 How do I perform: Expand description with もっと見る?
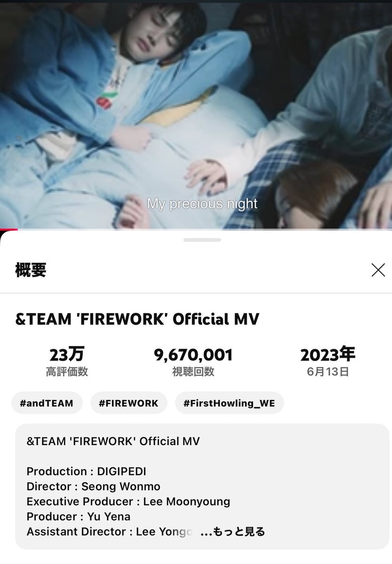point(233,532)
